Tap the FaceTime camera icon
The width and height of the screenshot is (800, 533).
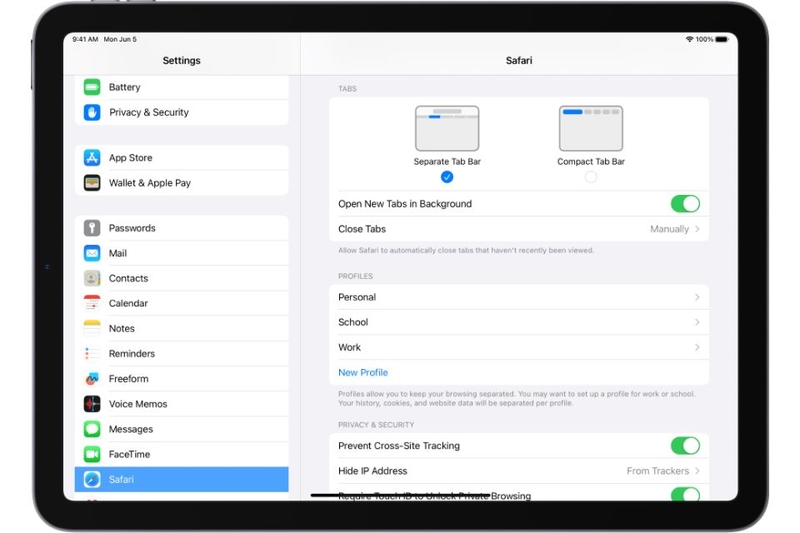(92, 454)
